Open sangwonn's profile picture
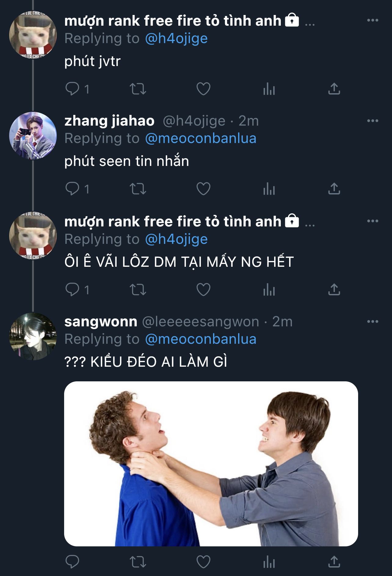Viewport: 392px width, 576px height. (33, 336)
